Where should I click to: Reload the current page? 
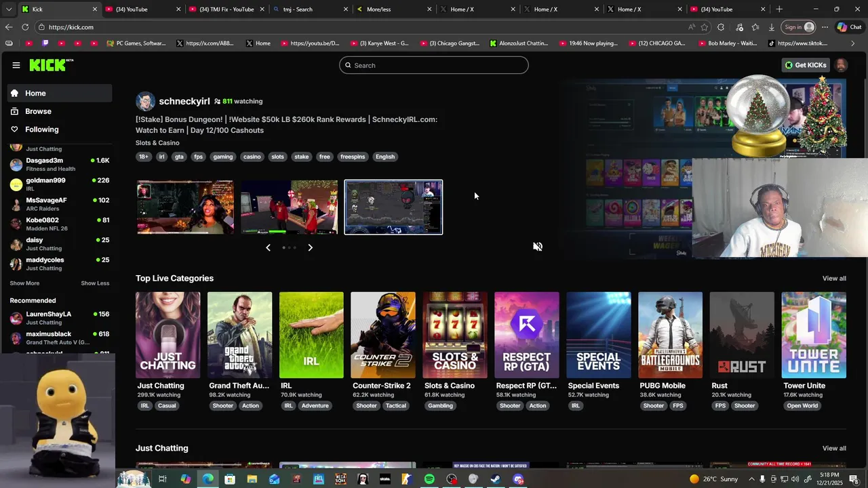25,27
